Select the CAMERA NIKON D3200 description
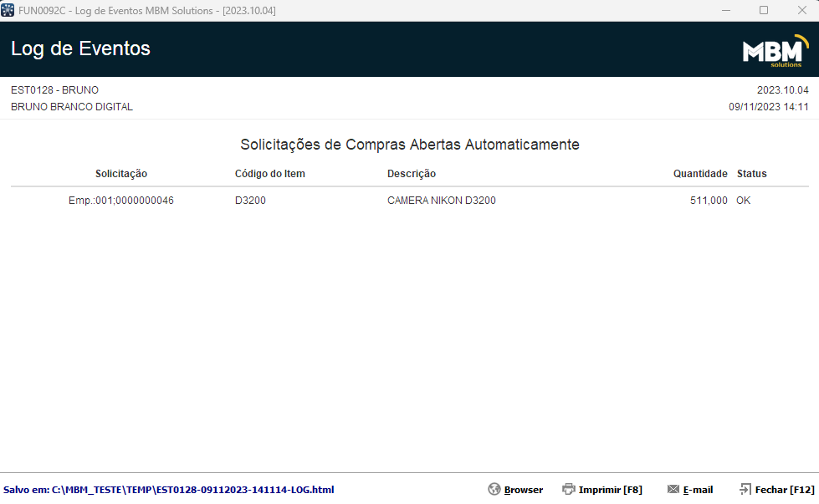 tap(442, 201)
